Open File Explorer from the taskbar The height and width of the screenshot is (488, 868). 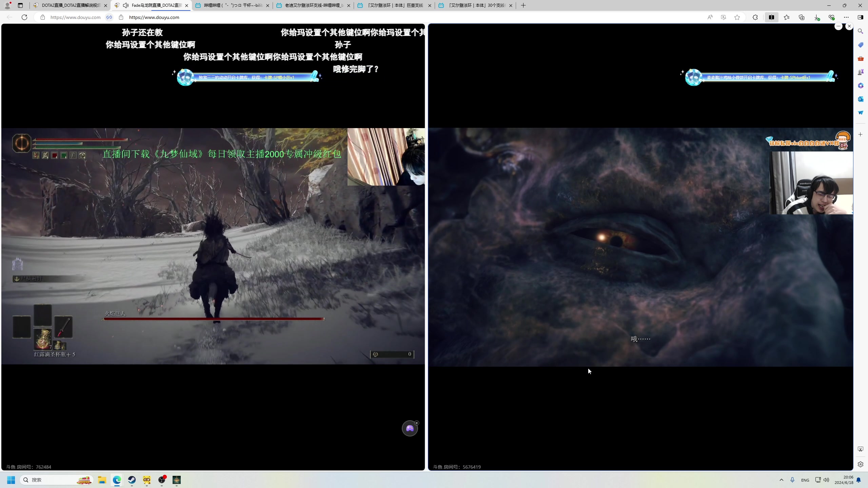102,480
